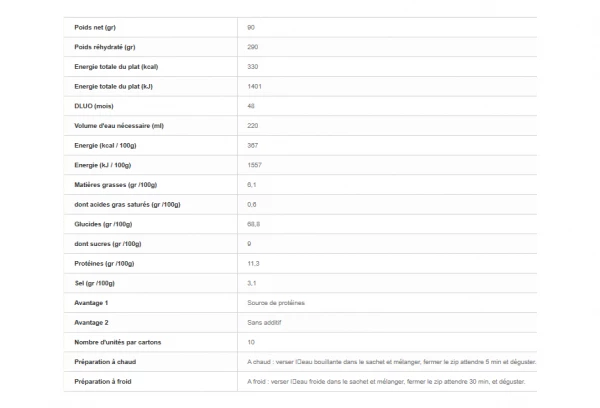Viewport: 600px width, 408px height.
Task: Select the 1557 kJ per 100g value
Action: click(255, 164)
